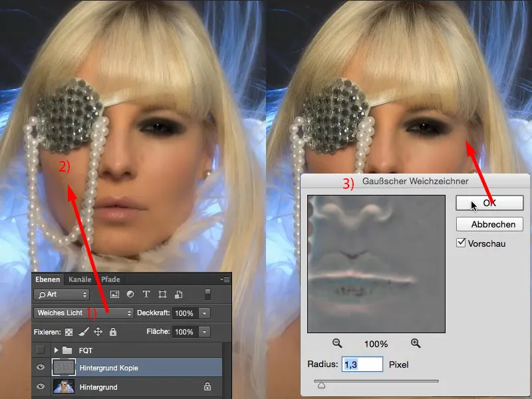
Task: Click the folder icon of FQT group
Action: click(67, 350)
